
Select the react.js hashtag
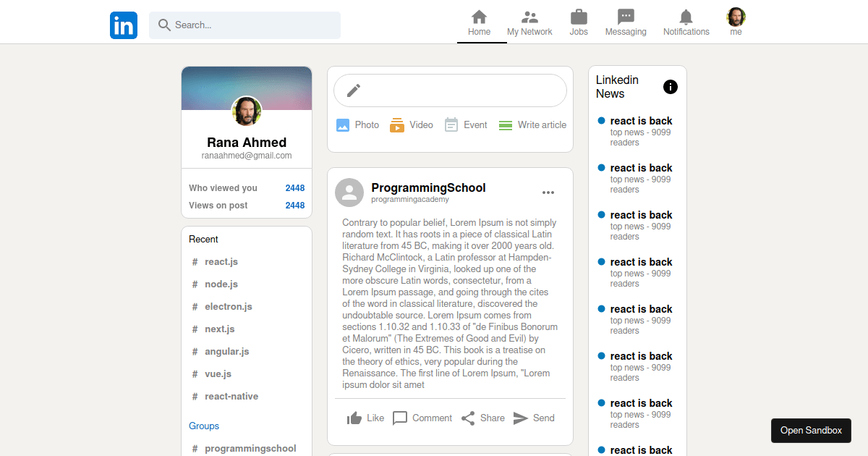click(x=221, y=261)
